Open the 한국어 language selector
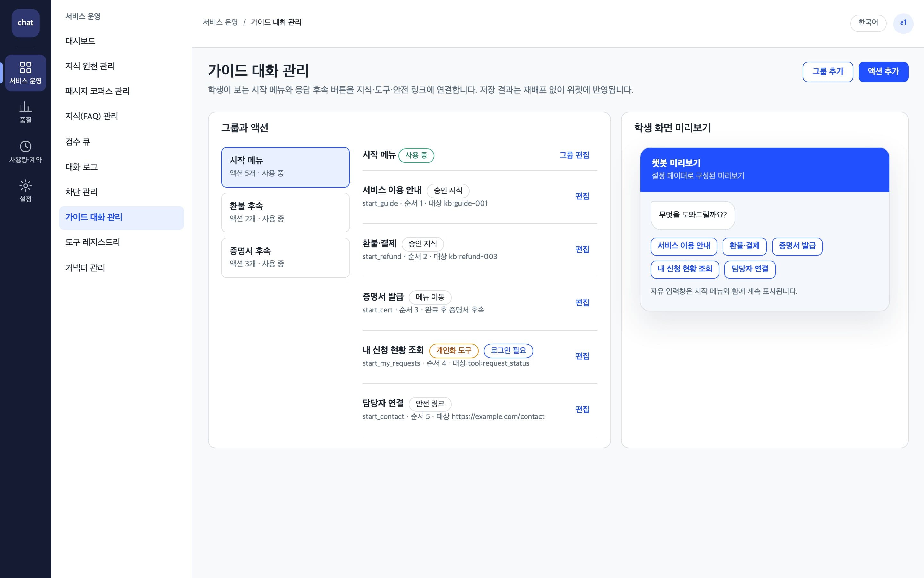 (x=868, y=23)
